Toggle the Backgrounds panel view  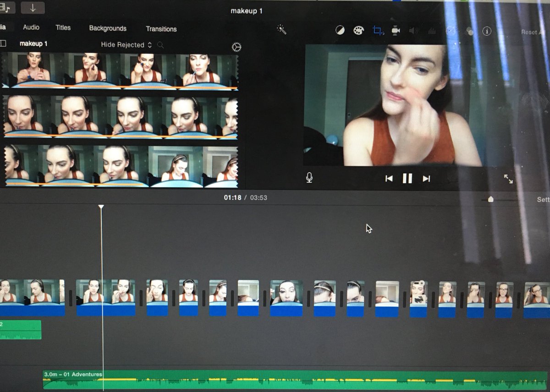coord(108,28)
